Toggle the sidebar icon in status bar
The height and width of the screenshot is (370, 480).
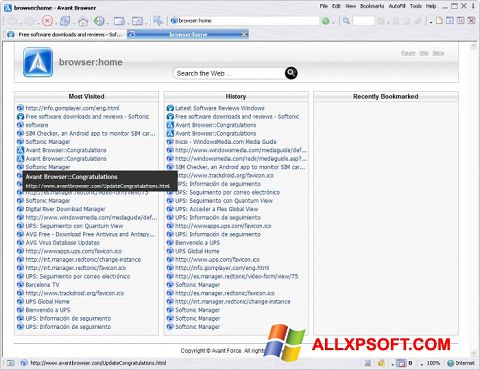coord(11,363)
